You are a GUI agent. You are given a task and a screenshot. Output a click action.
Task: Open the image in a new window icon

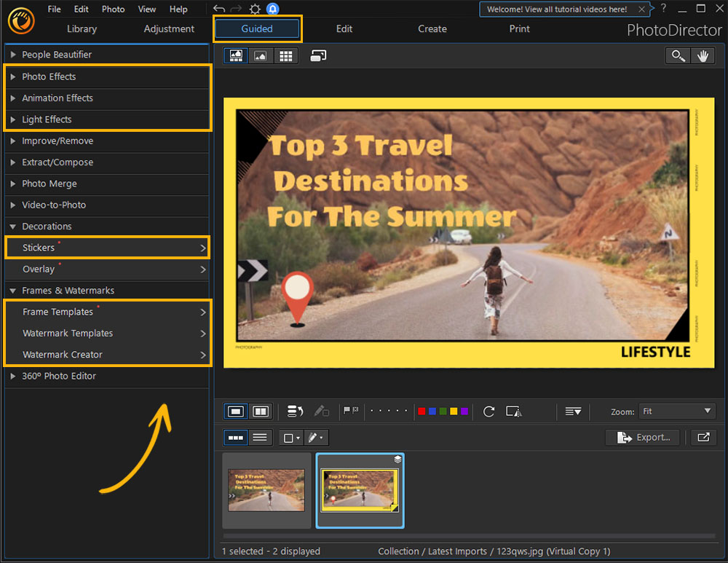(x=703, y=437)
